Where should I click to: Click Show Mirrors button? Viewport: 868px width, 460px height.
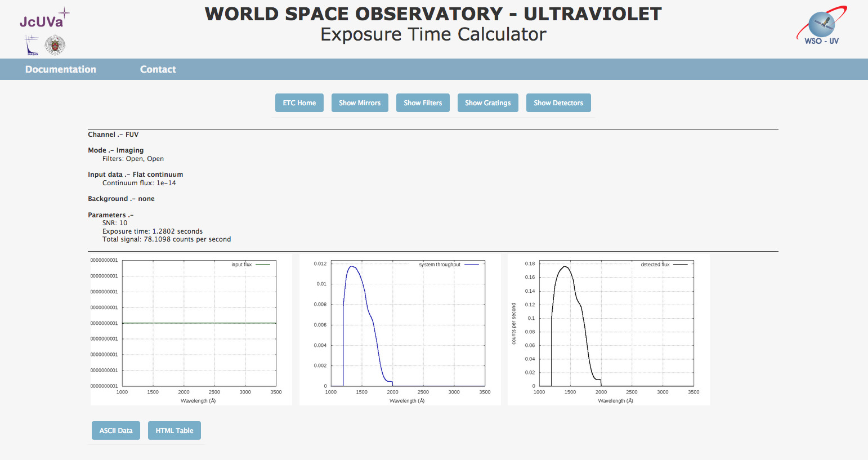[x=360, y=103]
